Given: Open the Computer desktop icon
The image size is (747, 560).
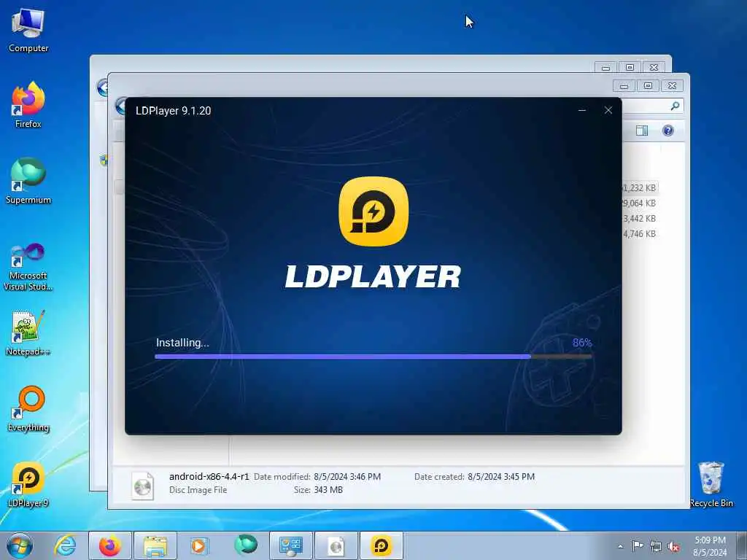Looking at the screenshot, I should click(28, 31).
